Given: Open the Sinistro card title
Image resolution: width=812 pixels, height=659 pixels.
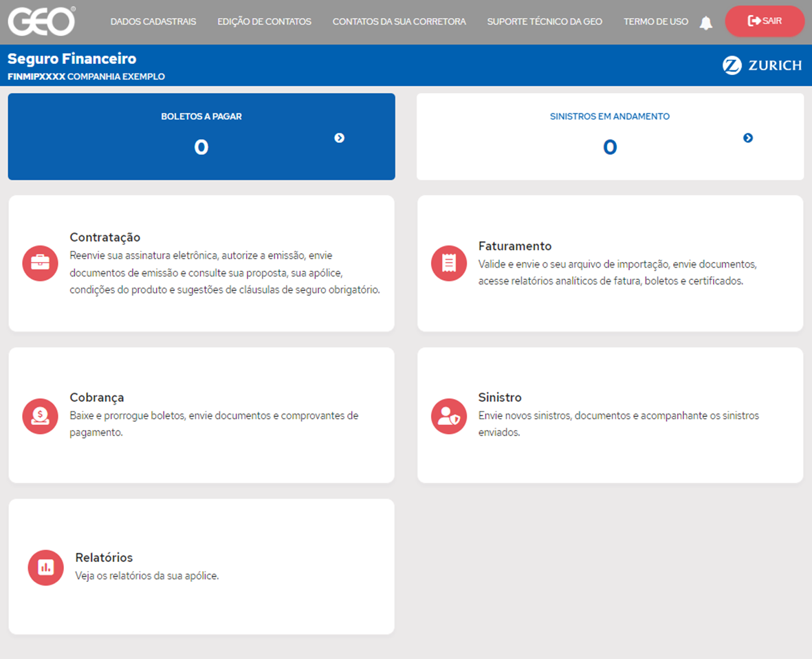Looking at the screenshot, I should (500, 398).
